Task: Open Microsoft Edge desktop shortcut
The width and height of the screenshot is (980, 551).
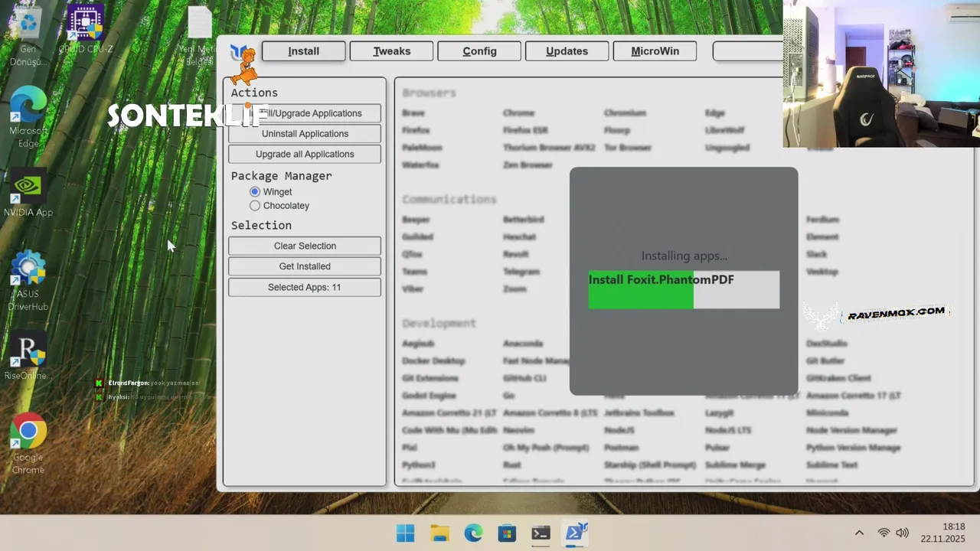Action: pyautogui.click(x=28, y=116)
